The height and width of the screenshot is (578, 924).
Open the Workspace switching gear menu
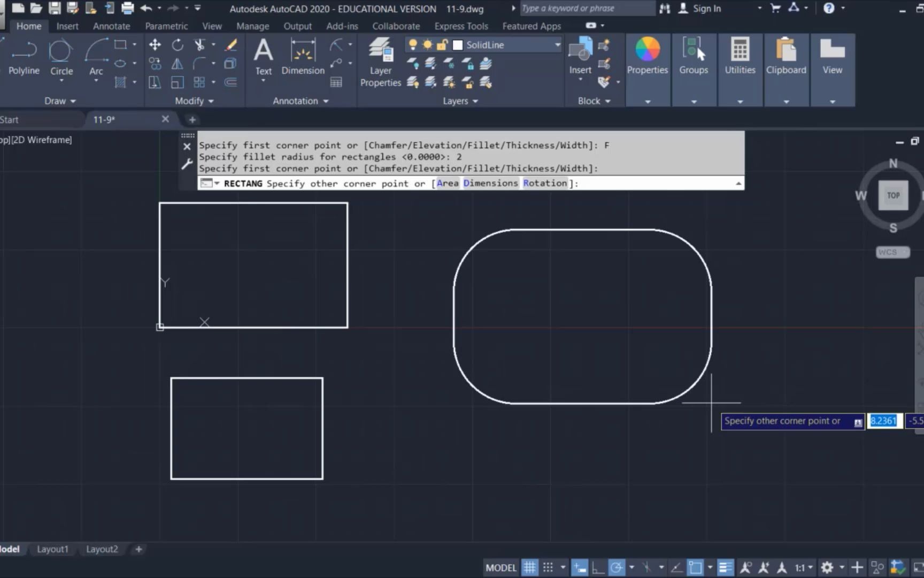827,567
